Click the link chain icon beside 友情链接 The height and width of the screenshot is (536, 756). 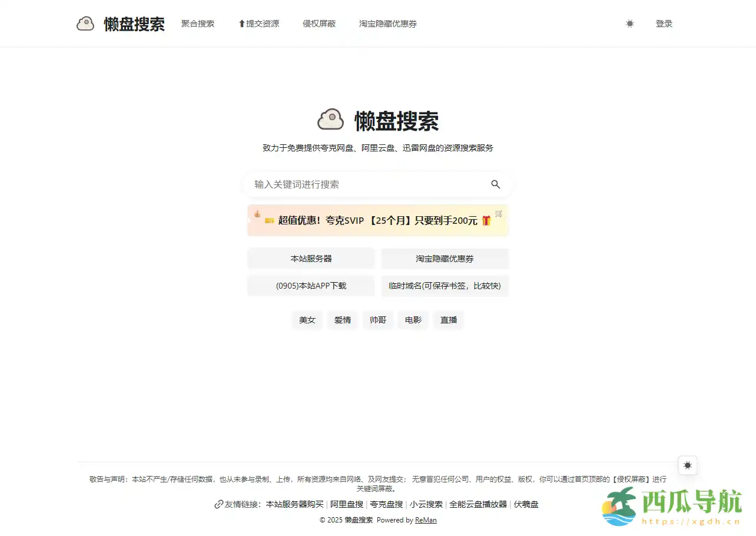click(218, 504)
